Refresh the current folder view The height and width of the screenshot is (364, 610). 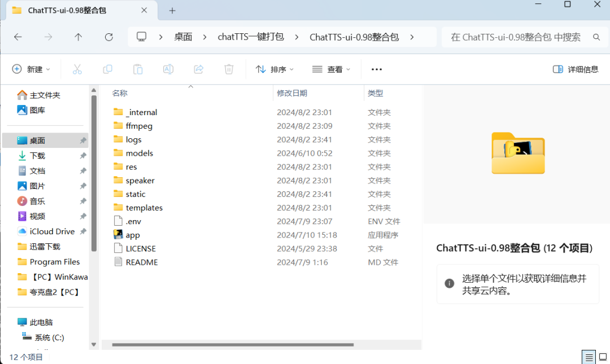pyautogui.click(x=109, y=37)
